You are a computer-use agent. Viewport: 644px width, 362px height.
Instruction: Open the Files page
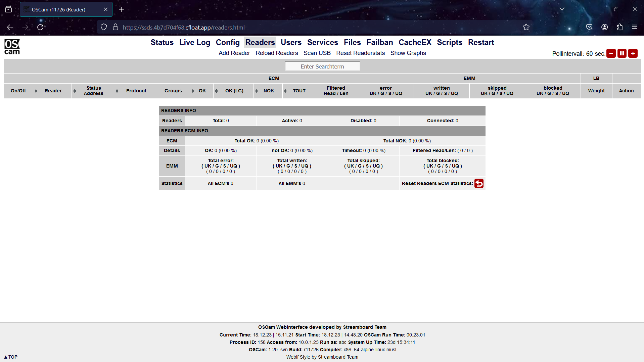(352, 42)
